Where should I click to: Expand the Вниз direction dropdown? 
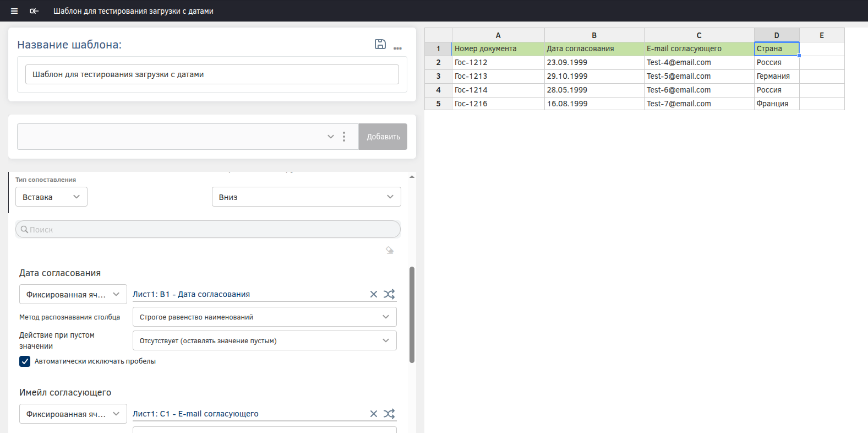306,197
